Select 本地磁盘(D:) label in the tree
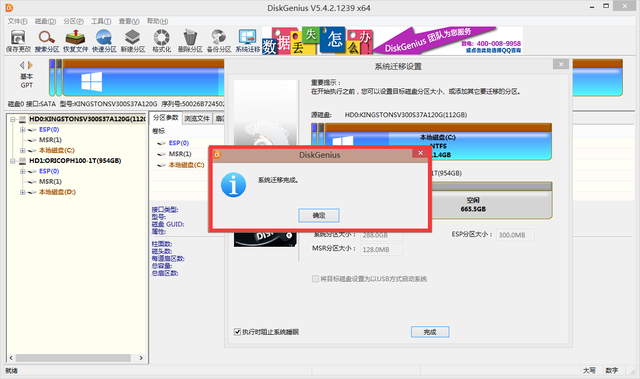Image resolution: width=640 pixels, height=379 pixels. (57, 192)
